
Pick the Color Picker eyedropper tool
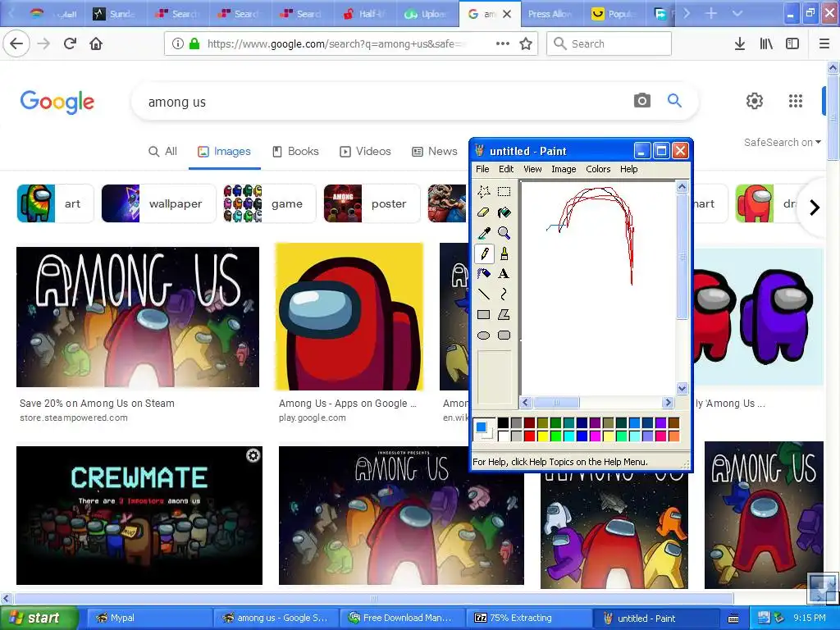tap(484, 232)
